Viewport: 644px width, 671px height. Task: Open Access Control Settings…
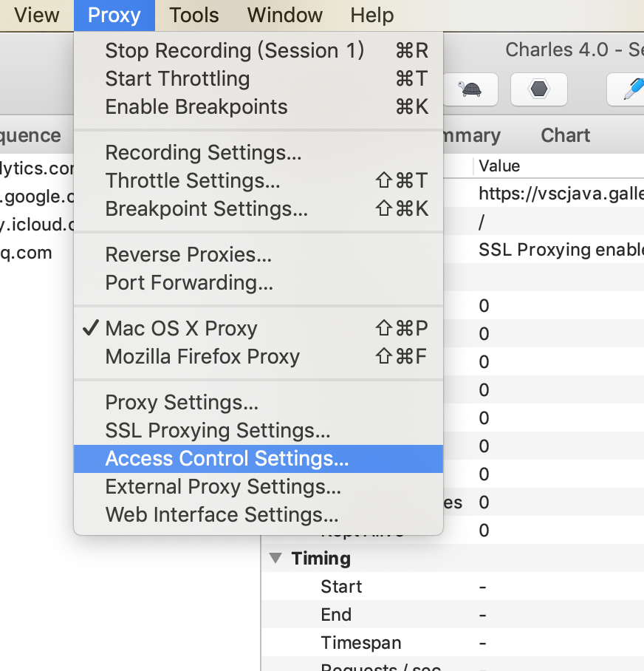tap(258, 459)
